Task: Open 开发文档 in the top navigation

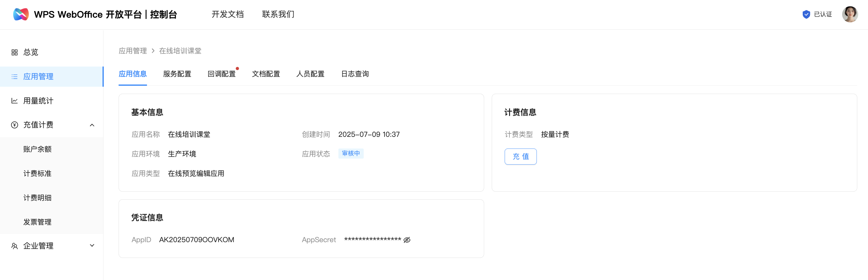Action: pyautogui.click(x=227, y=14)
